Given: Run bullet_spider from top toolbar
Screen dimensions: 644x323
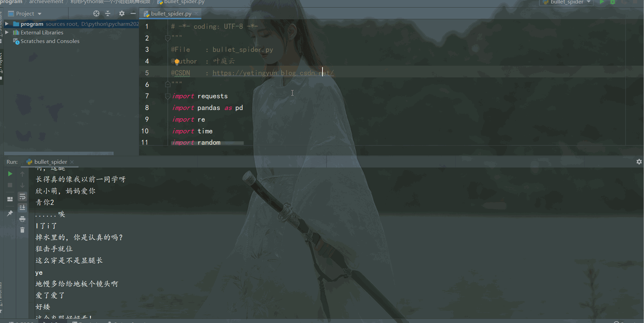Looking at the screenshot, I should coord(602,2).
